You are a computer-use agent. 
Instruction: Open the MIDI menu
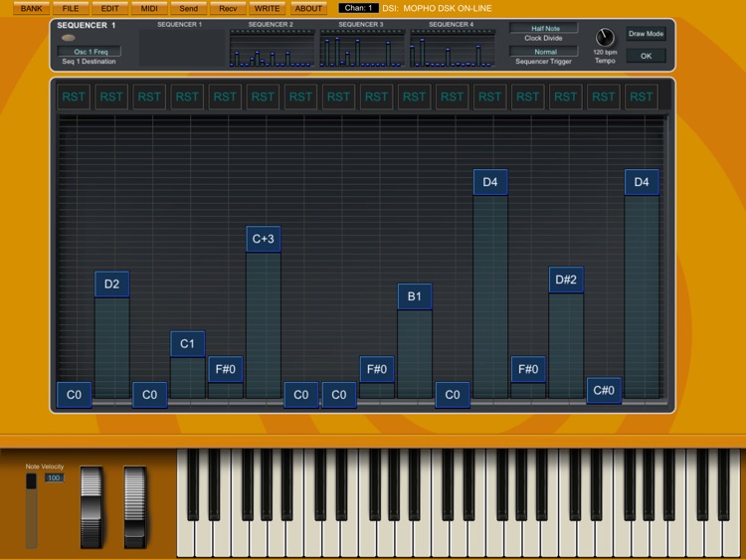149,8
